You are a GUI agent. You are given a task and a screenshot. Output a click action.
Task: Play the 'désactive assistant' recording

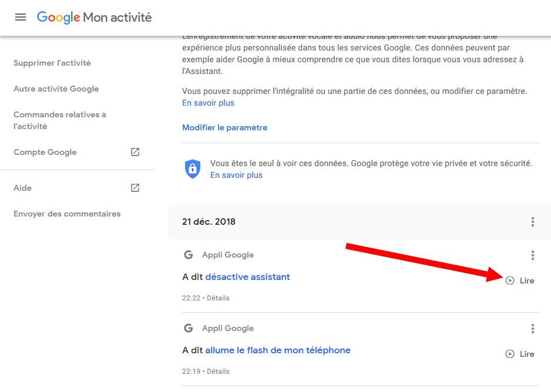(520, 281)
